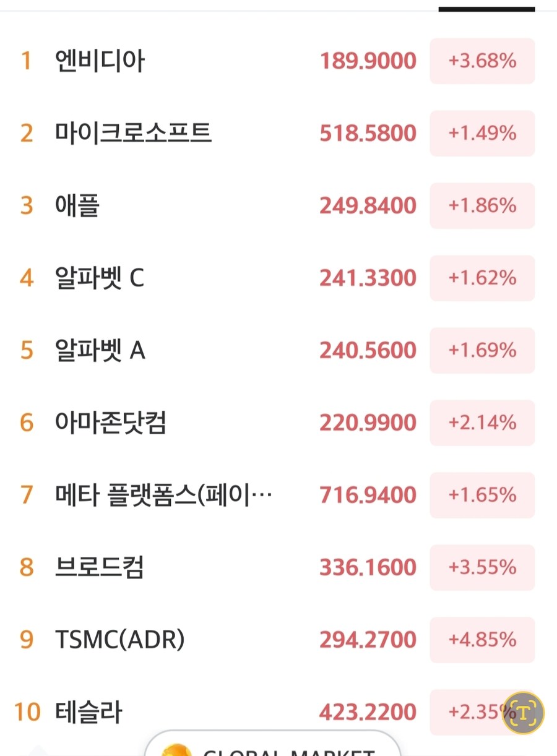Tap the floating text-scan T icon
The image size is (557, 756).
point(523,713)
